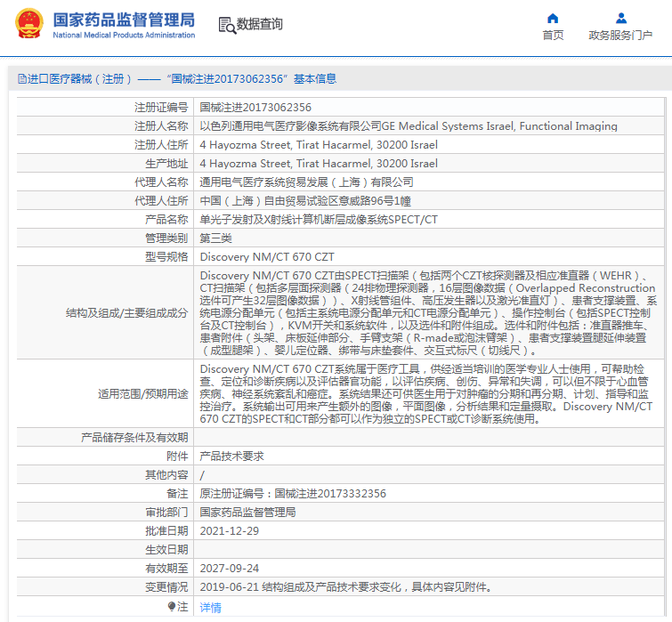The image size is (672, 622).
Task: Open 详情 link in the notes row
Action: pos(210,608)
